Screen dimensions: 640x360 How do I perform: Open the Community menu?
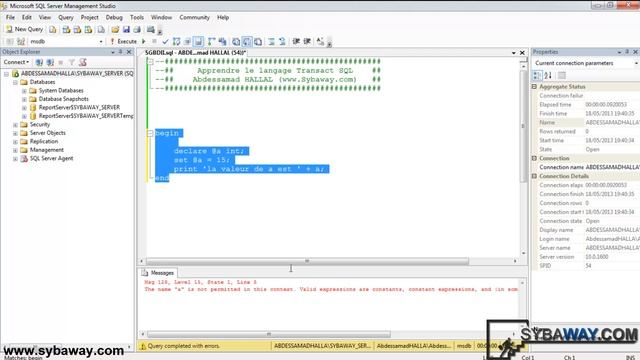point(194,18)
